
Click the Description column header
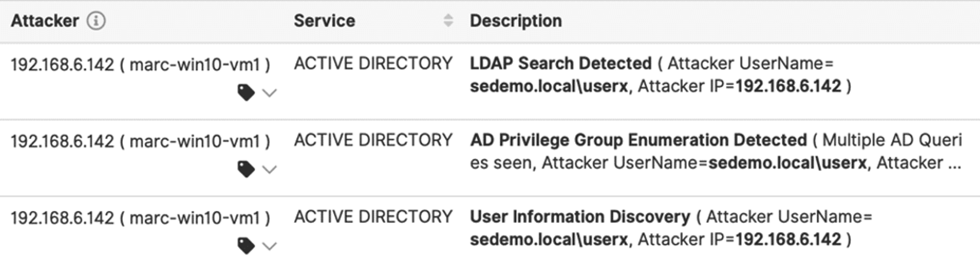(516, 21)
